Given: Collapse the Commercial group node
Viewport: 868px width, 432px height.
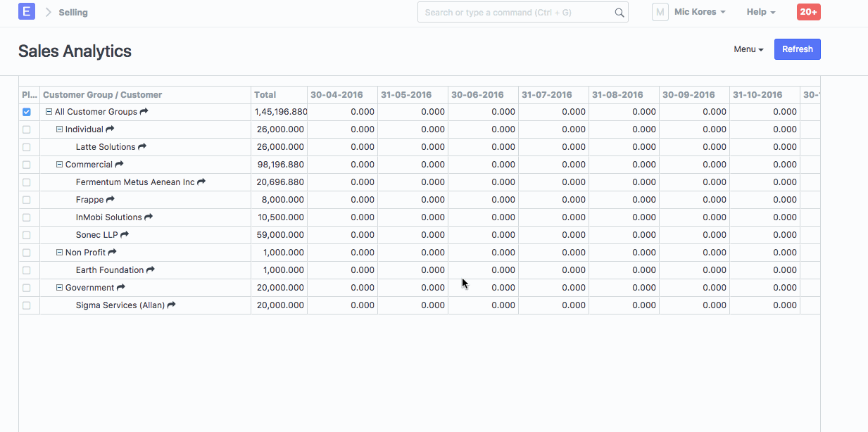Looking at the screenshot, I should point(58,164).
